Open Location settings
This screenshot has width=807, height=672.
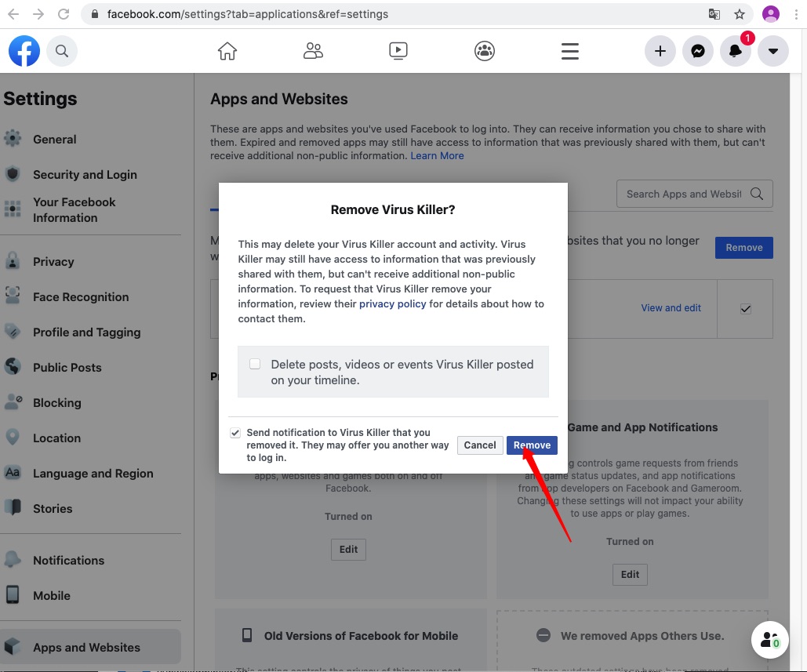tap(56, 438)
